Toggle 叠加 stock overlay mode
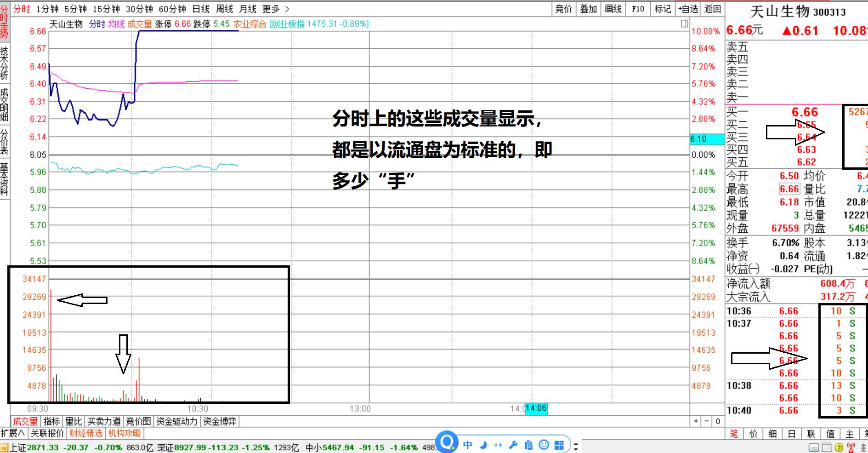Viewport: 868px width, 453px height. [x=588, y=8]
